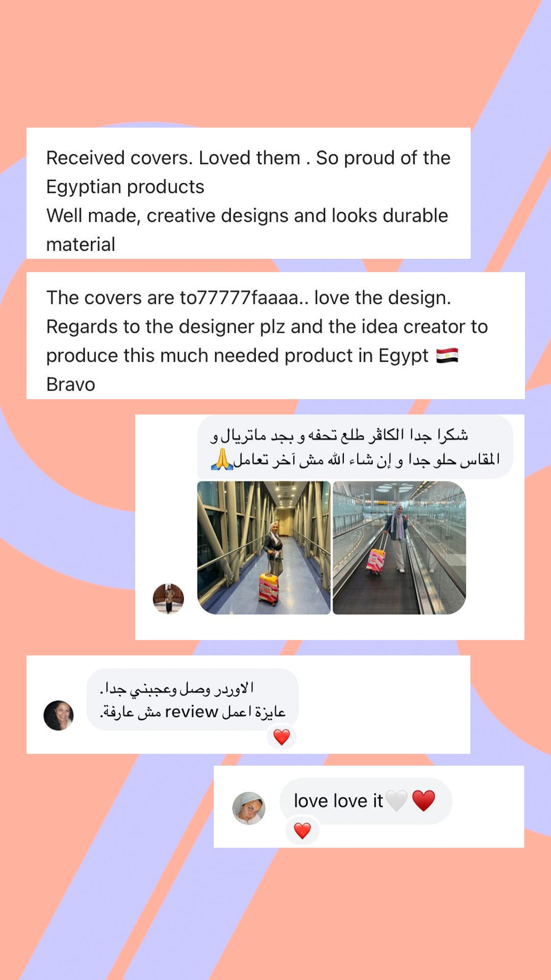
Task: Open the profile avatar next to love love it
Action: [x=248, y=808]
